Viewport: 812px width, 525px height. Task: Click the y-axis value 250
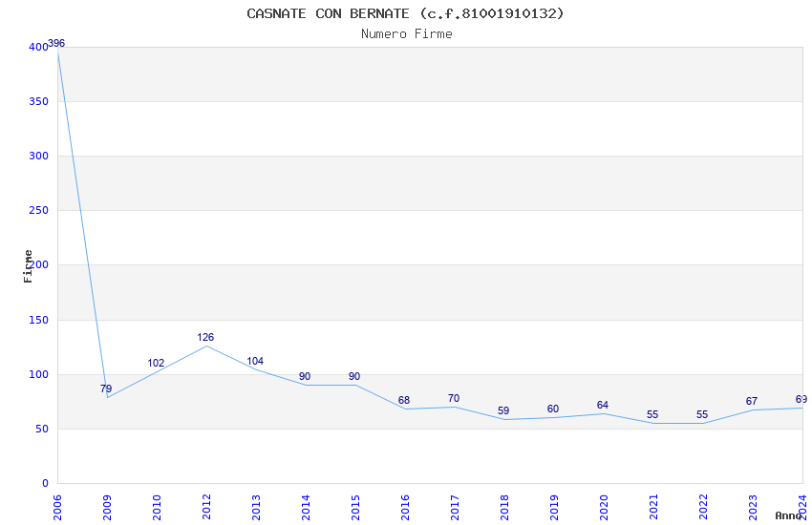tap(38, 210)
